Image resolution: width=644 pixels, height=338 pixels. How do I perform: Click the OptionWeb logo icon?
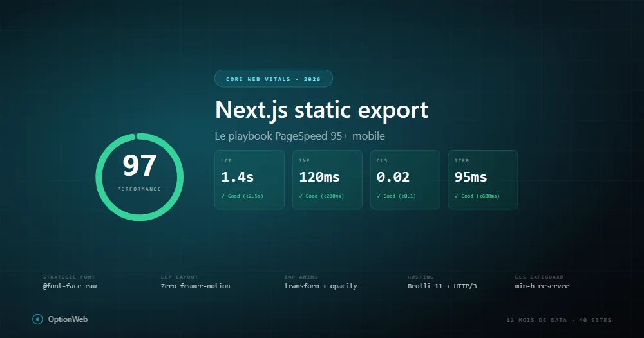pos(37,319)
